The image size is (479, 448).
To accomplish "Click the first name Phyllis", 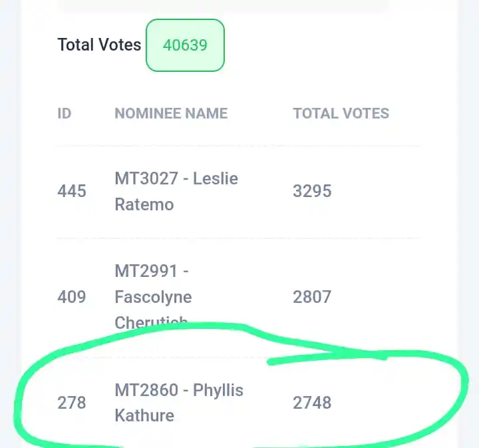I will pyautogui.click(x=218, y=390).
